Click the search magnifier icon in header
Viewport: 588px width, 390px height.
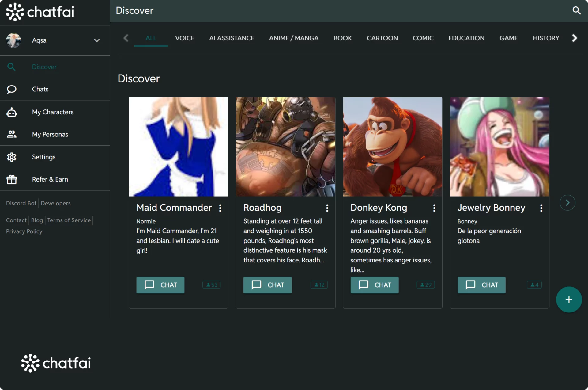[576, 10]
